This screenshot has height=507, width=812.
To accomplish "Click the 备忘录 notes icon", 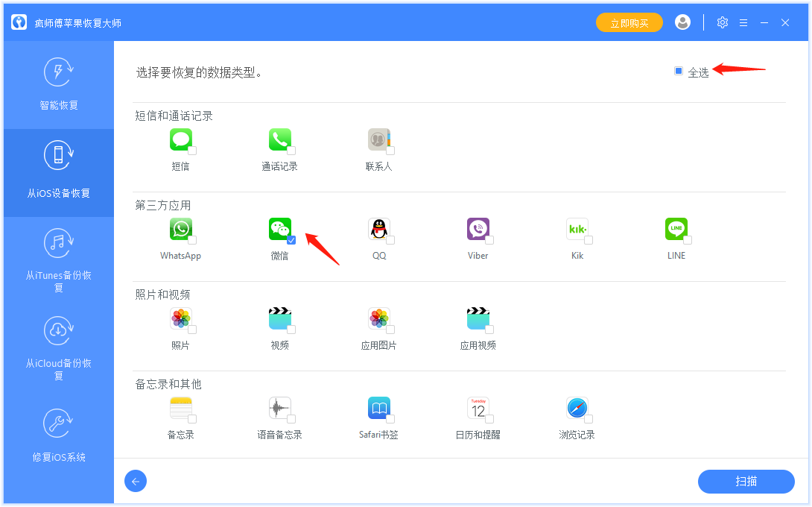I will pos(181,408).
